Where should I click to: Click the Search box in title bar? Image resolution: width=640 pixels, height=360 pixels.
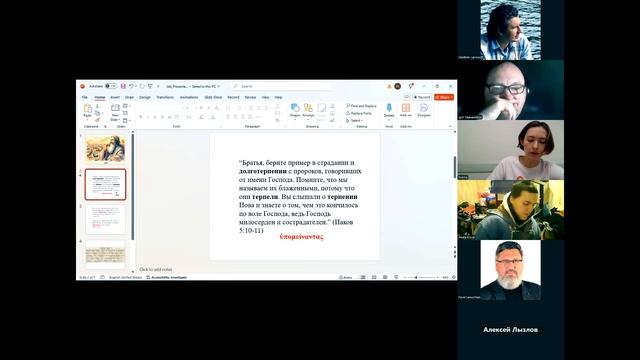pos(281,87)
